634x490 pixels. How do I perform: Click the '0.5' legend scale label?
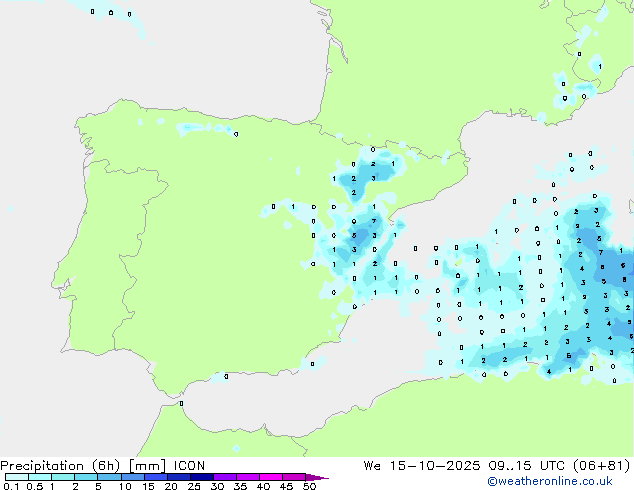[x=34, y=486]
